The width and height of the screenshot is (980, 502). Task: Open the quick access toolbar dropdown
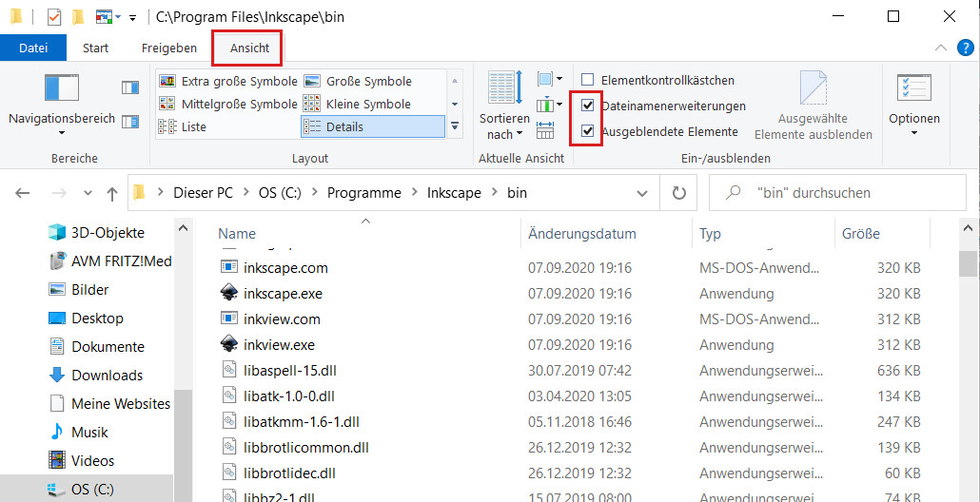(x=131, y=17)
